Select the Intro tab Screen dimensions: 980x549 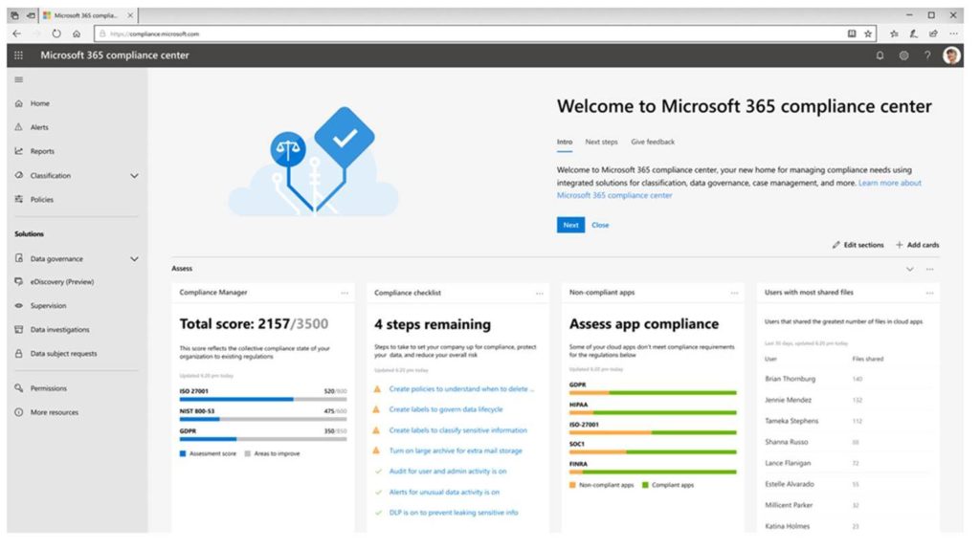click(565, 143)
